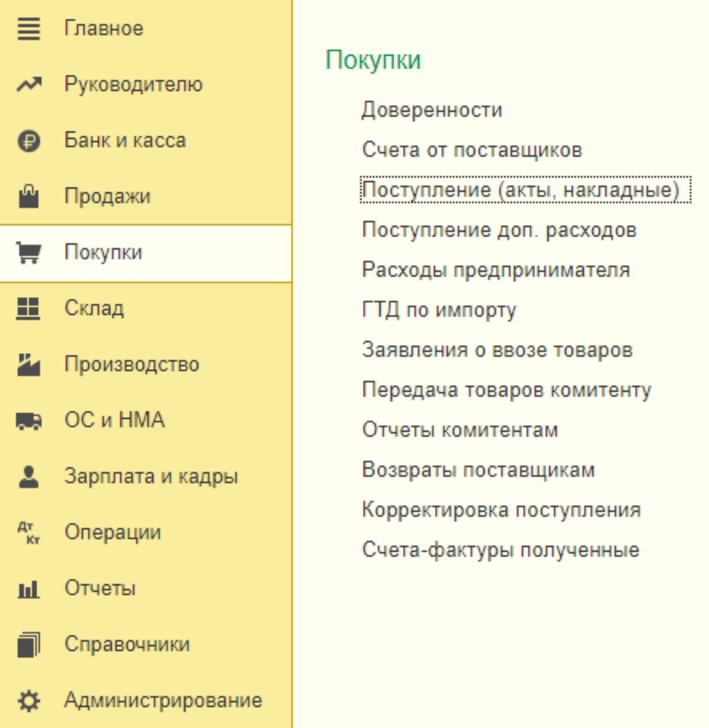
Task: Click the hamburger icon beside Главное
Action: coord(29,28)
